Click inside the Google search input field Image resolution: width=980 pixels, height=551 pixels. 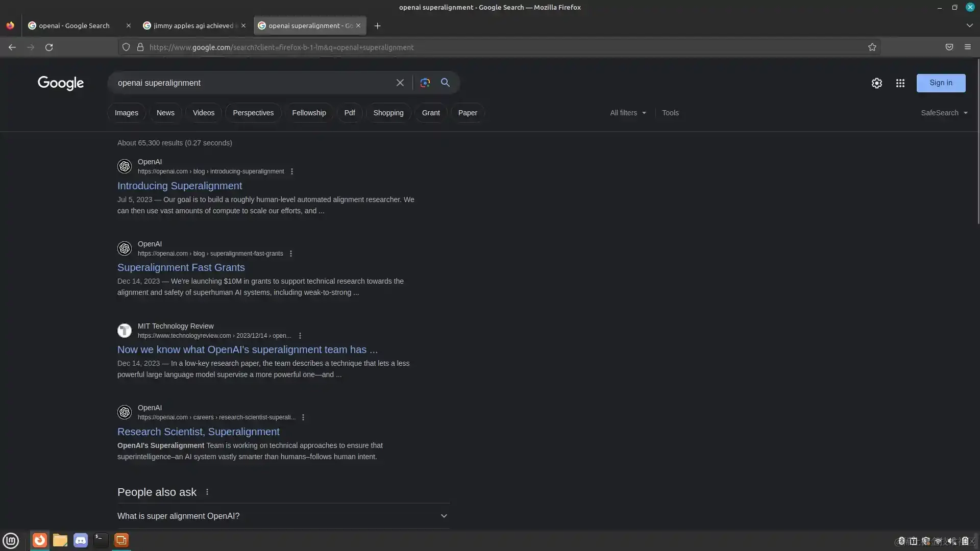tap(250, 83)
